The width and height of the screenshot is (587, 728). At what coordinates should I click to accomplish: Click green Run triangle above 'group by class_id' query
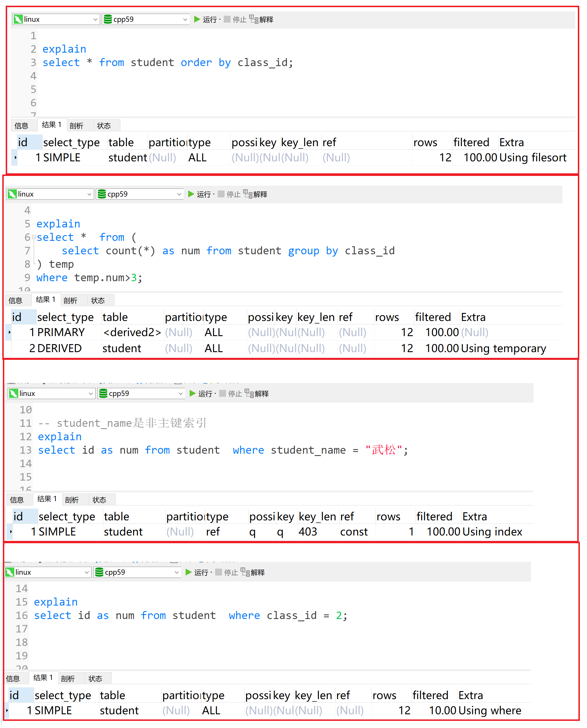click(191, 194)
